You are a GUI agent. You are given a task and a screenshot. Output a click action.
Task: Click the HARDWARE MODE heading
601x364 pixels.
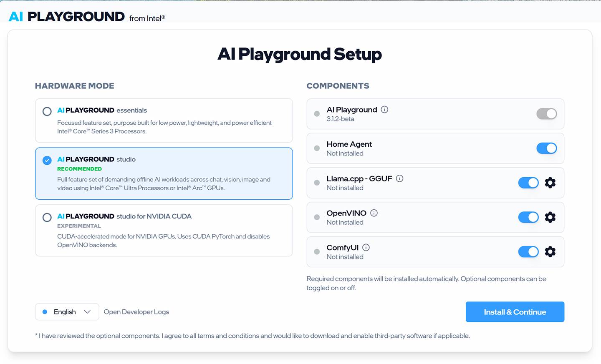[75, 86]
